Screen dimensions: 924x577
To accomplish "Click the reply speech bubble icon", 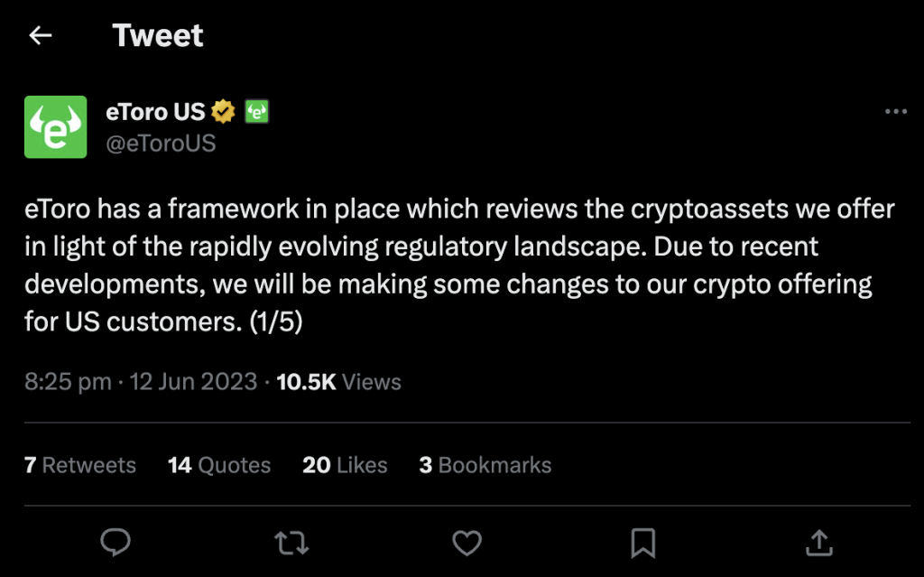I will click(x=115, y=542).
